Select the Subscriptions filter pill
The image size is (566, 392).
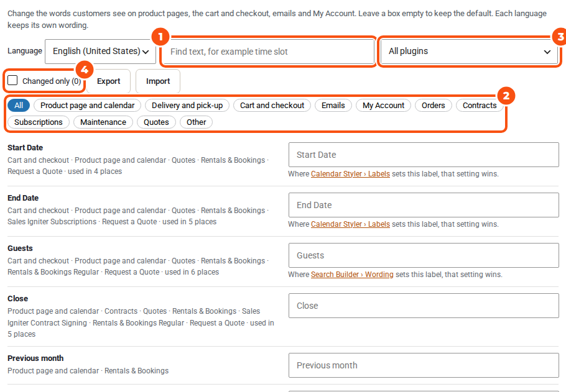tap(39, 122)
